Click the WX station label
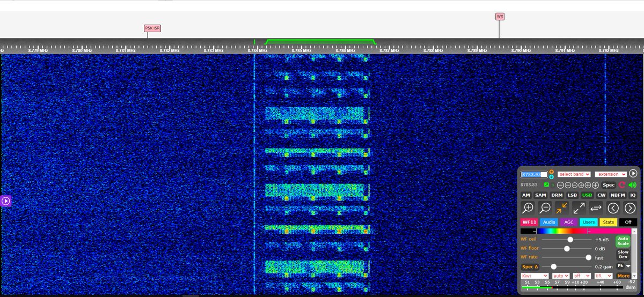This screenshot has height=297, width=644. click(500, 16)
